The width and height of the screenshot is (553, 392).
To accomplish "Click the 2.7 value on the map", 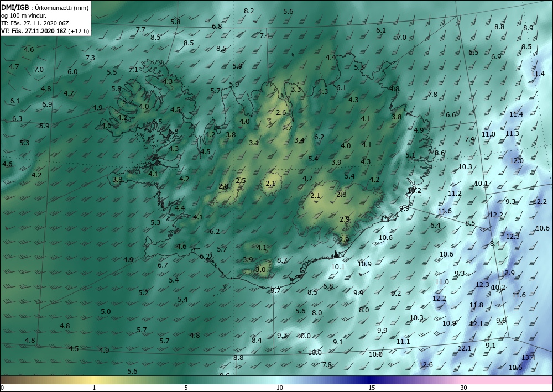I will pos(287,128).
